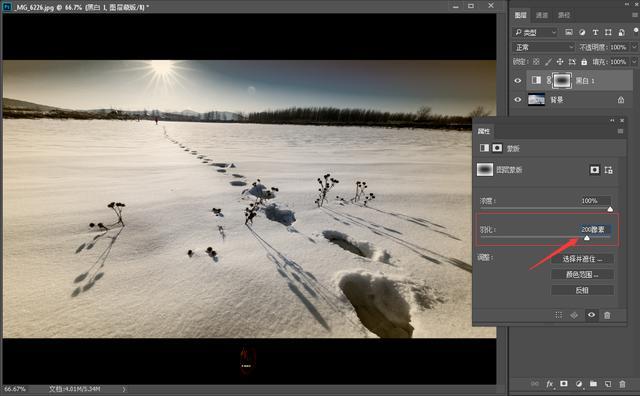Click the lock position move icon
640x396 pixels.
coord(560,62)
